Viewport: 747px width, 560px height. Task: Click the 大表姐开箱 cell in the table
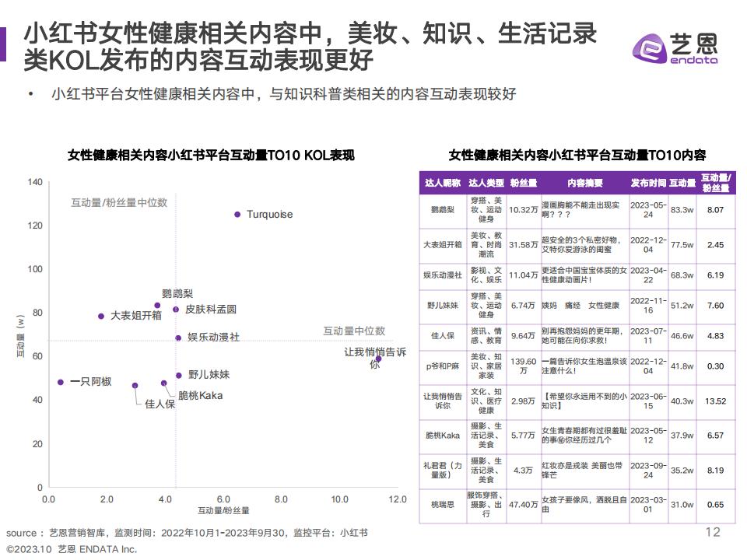(x=443, y=245)
